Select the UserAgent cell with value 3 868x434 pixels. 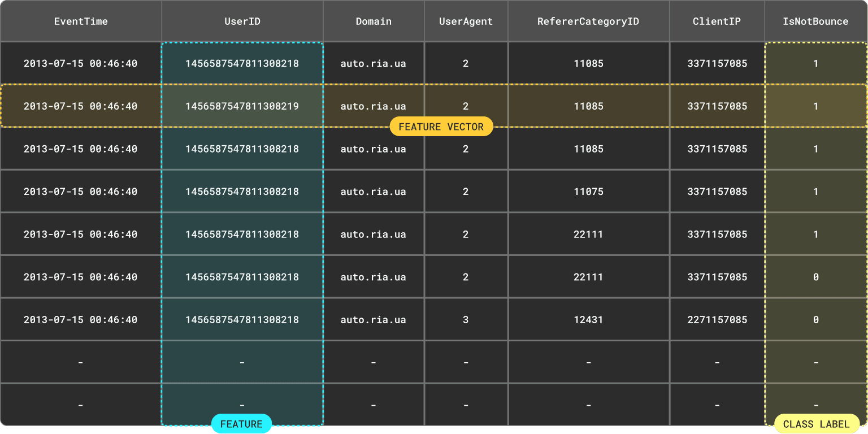466,320
